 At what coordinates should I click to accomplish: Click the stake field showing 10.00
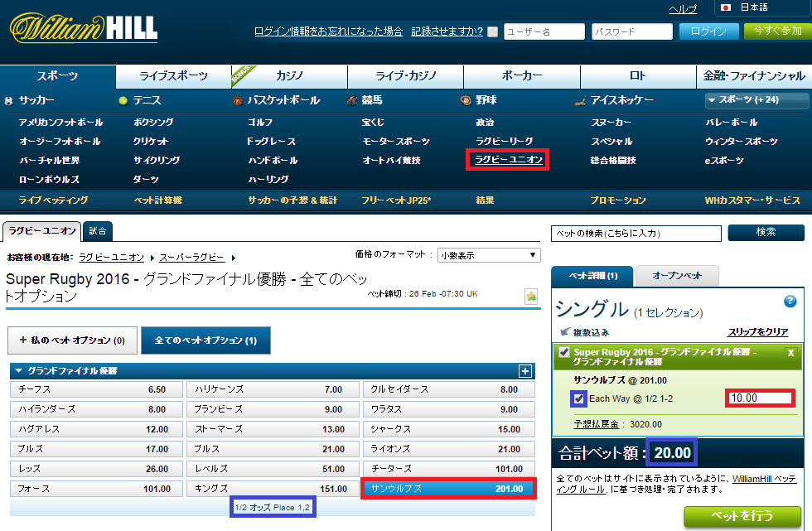coord(761,398)
